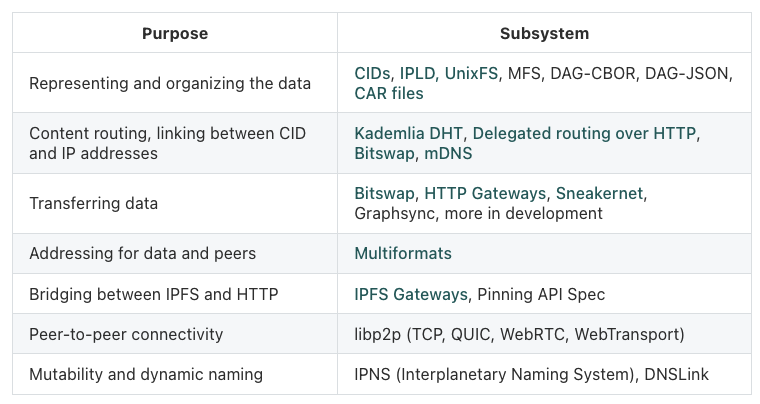The height and width of the screenshot is (404, 760).
Task: Click the Purpose column header
Action: [175, 33]
